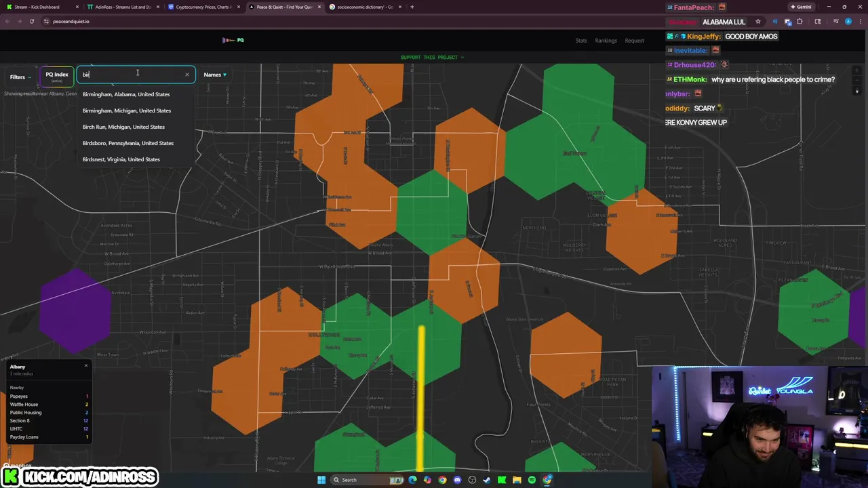Viewport: 868px width, 488px height.
Task: Switch to the AdinRoss Streams List tab
Action: (x=122, y=7)
